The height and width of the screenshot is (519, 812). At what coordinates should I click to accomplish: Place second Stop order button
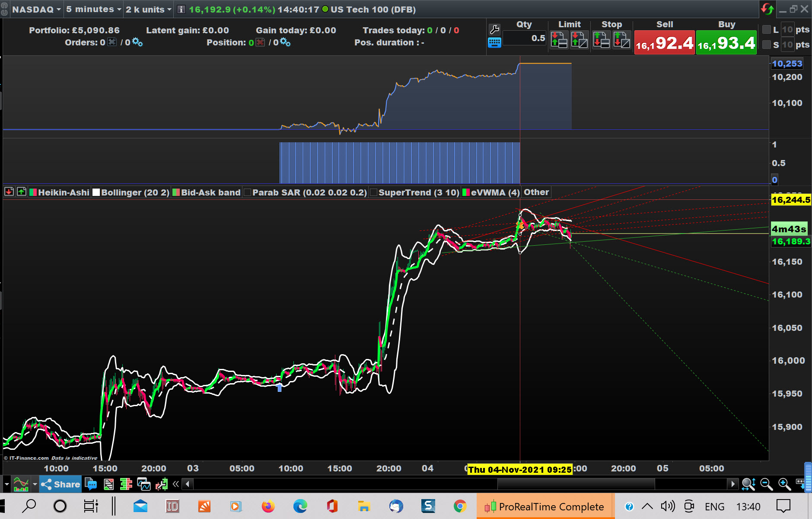pyautogui.click(x=621, y=40)
